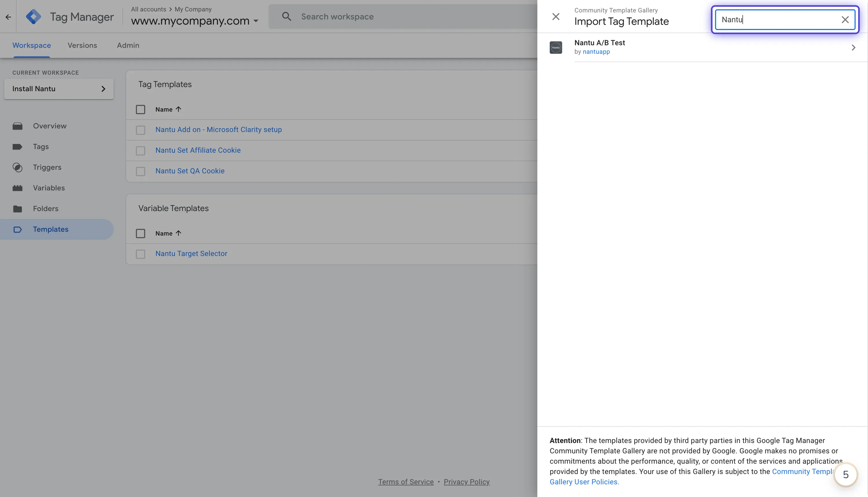Viewport: 868px width, 497px height.
Task: Select the Nantu A/B Test template title
Action: 600,43
